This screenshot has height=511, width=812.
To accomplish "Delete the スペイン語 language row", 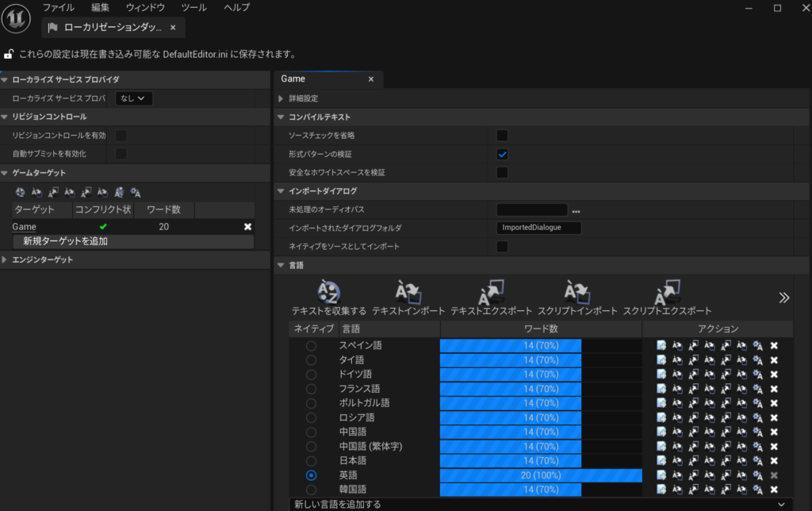I will [774, 346].
